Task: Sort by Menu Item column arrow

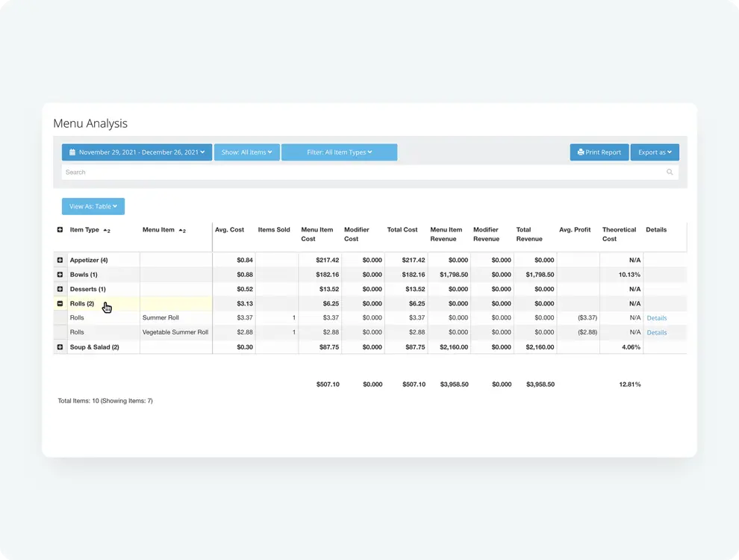Action: point(182,231)
